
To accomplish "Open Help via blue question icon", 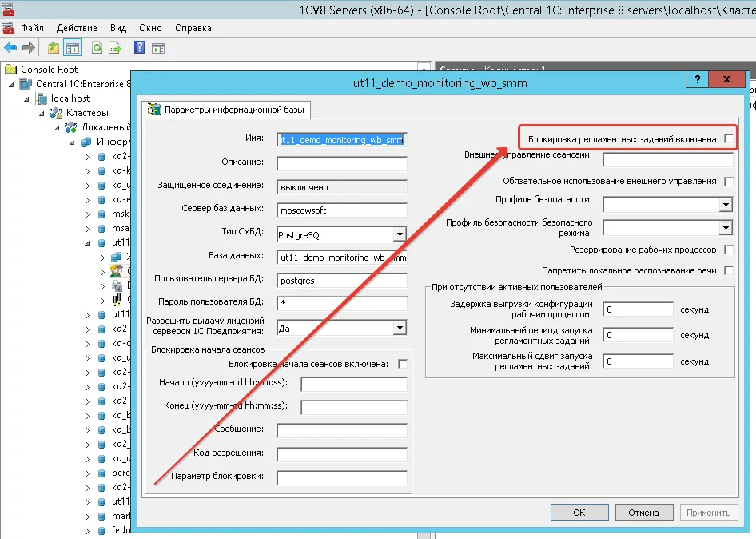I will 139,48.
